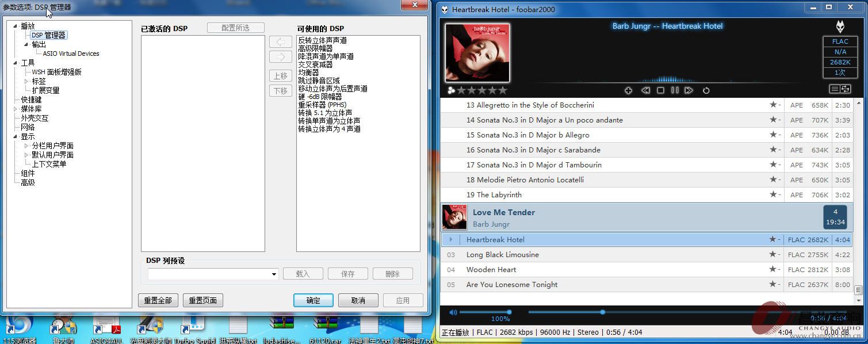Image resolution: width=868 pixels, height=344 pixels.
Task: Select 重采样器 (PPHS) in DSP list
Action: click(322, 105)
